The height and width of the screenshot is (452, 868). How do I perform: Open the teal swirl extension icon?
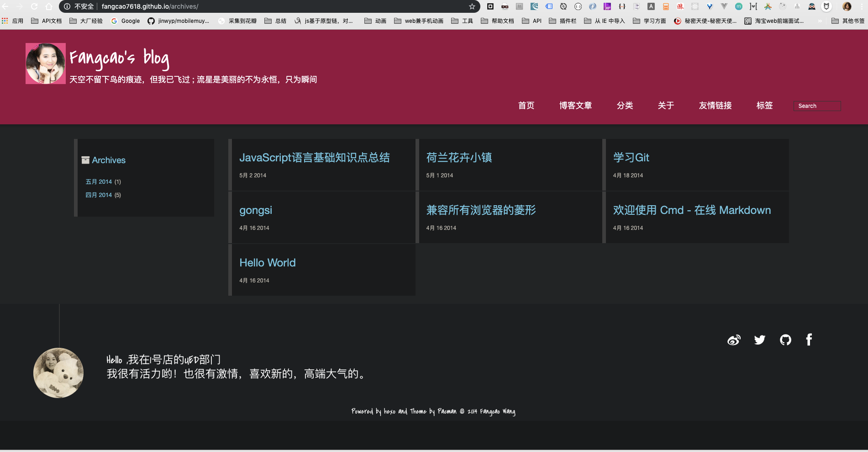click(x=534, y=6)
